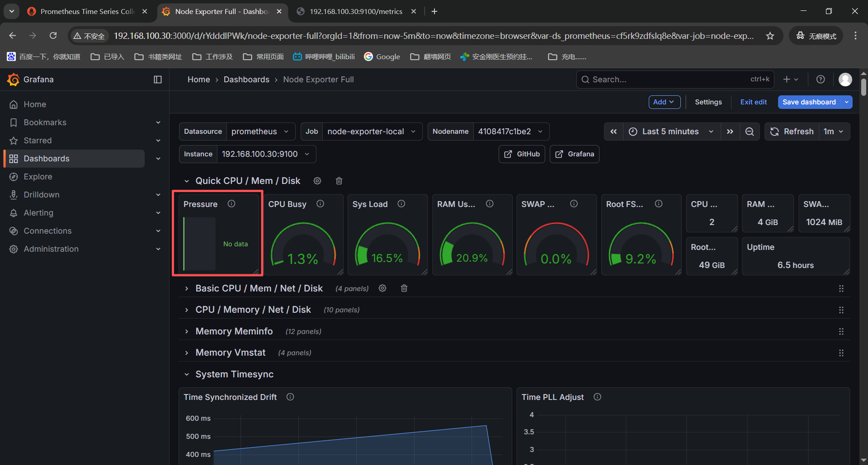
Task: Open Connections in sidebar
Action: tap(47, 231)
